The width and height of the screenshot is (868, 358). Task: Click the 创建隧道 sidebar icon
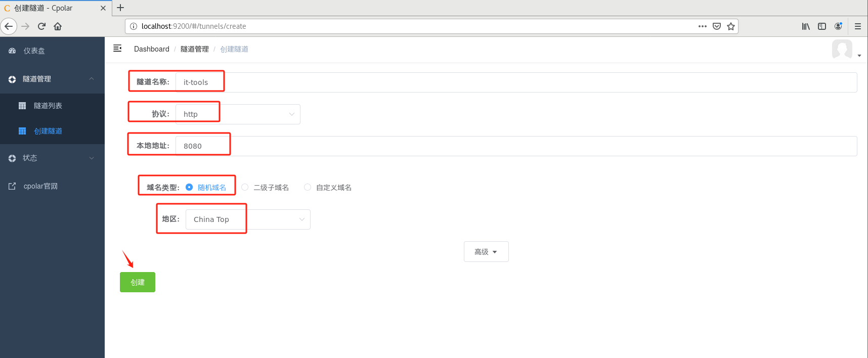pyautogui.click(x=22, y=131)
